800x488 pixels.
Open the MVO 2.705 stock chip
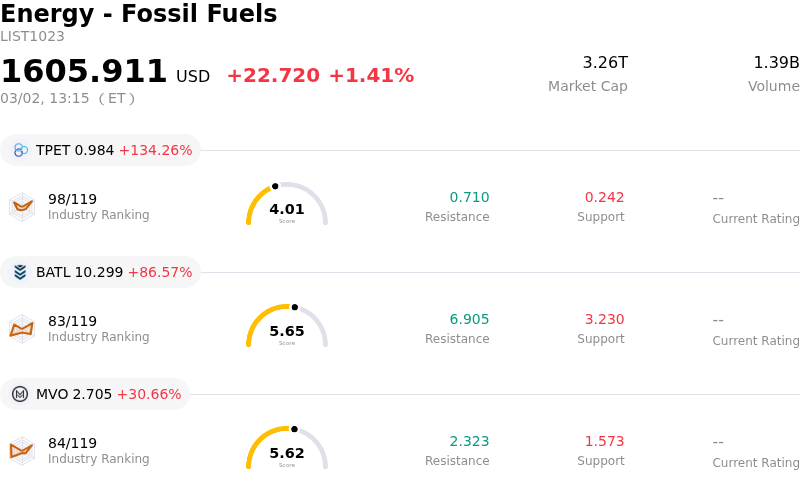[x=95, y=394]
